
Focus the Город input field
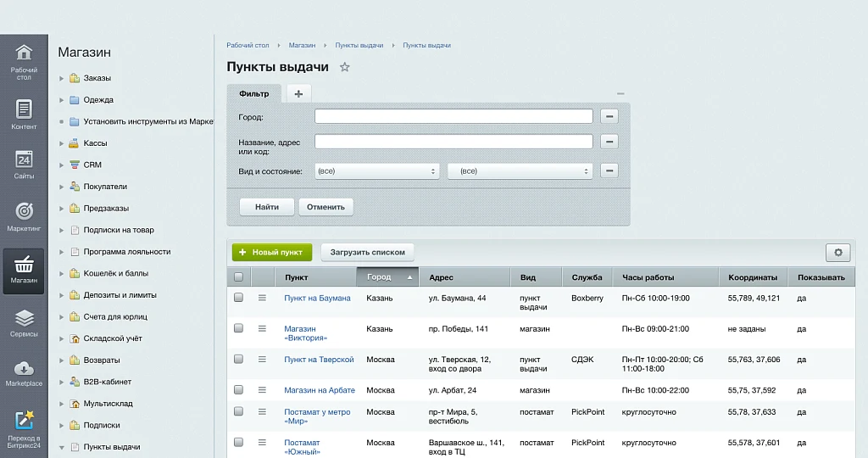tap(453, 116)
